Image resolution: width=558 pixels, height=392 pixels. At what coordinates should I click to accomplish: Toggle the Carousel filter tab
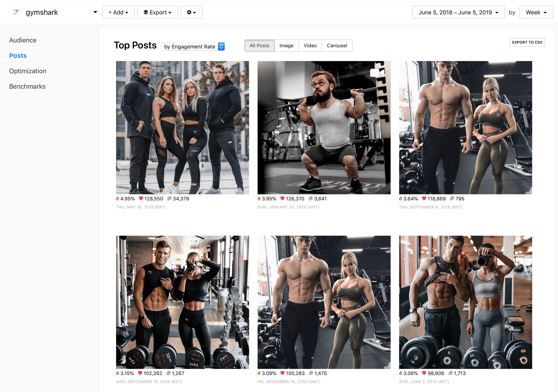click(338, 46)
